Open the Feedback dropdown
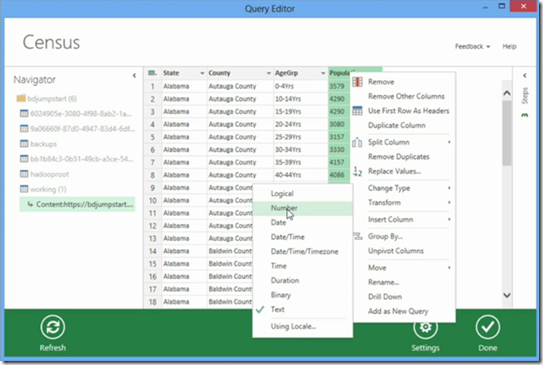Viewport: 543px width, 365px height. click(472, 46)
